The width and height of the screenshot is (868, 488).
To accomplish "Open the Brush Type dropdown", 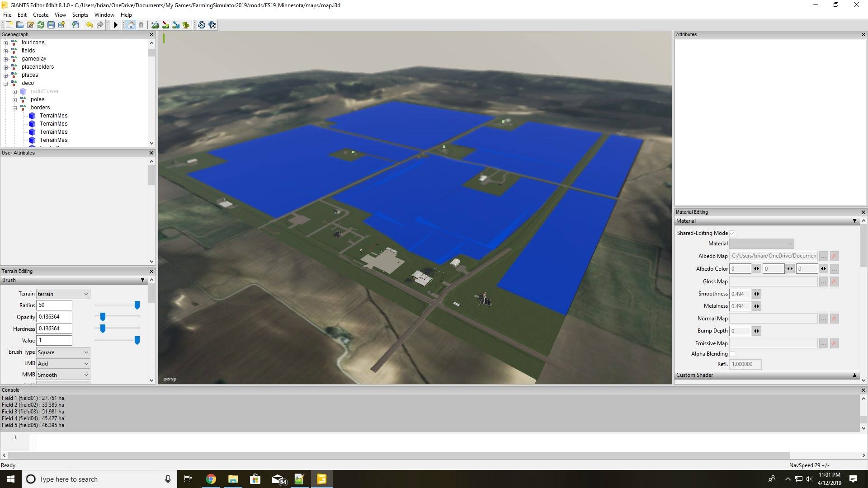I will click(63, 352).
